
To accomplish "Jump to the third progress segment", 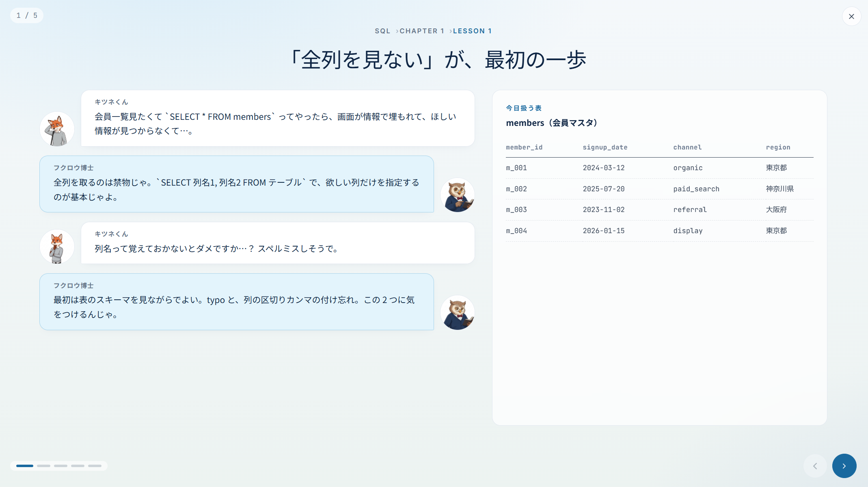I will 60,466.
